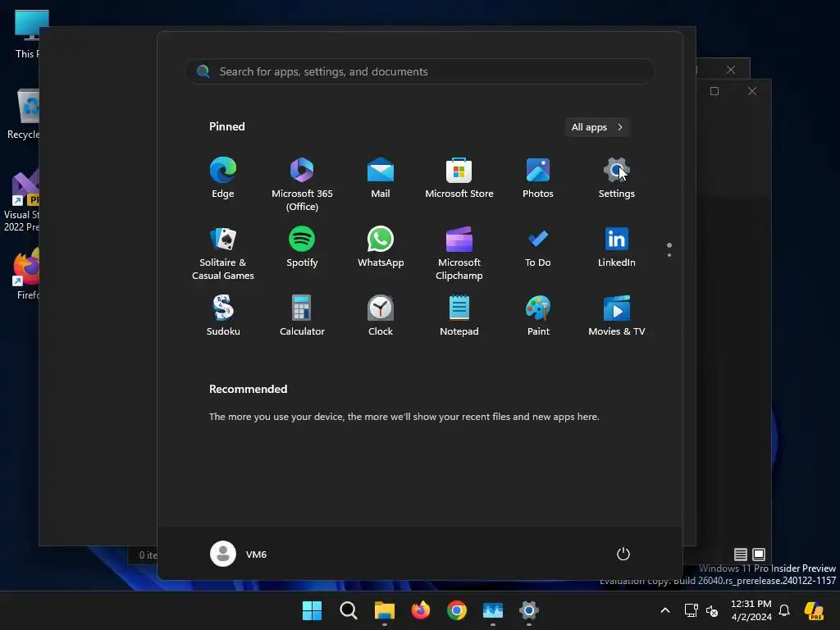Open Microsoft Store from Start menu
This screenshot has height=630, width=840.
[x=459, y=178]
